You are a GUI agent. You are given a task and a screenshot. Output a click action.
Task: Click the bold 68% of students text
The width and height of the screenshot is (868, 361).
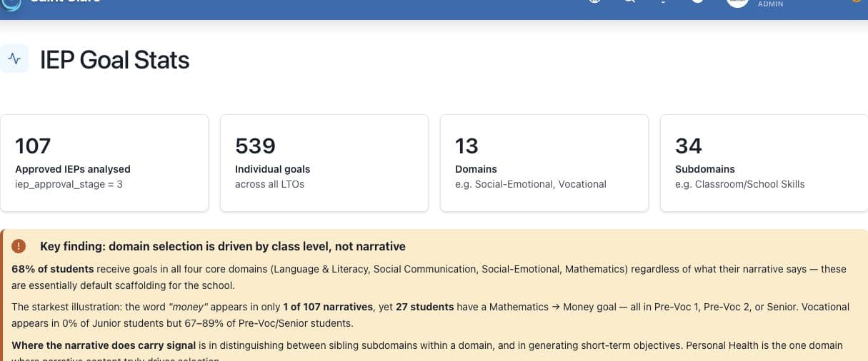pyautogui.click(x=53, y=269)
